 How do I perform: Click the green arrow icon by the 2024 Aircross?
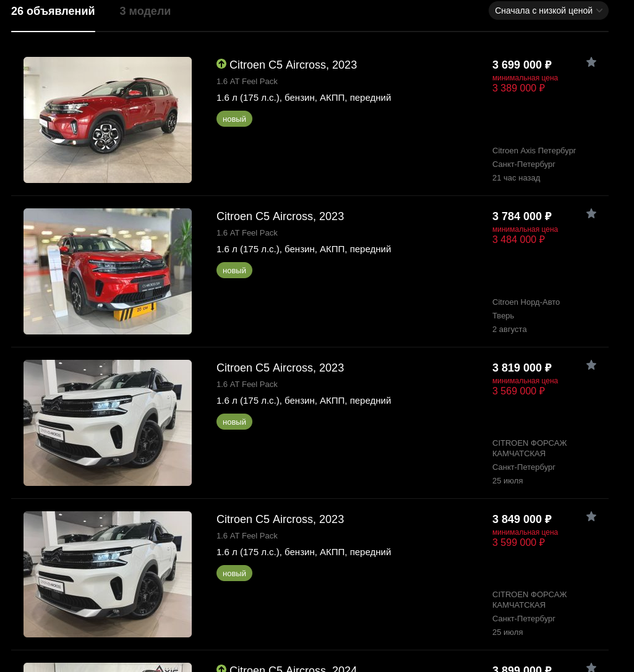click(221, 668)
